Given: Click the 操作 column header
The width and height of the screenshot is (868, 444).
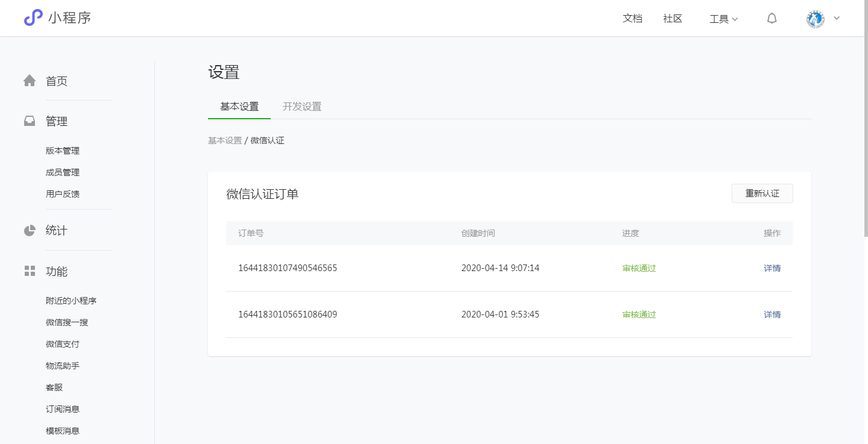Looking at the screenshot, I should click(x=772, y=233).
